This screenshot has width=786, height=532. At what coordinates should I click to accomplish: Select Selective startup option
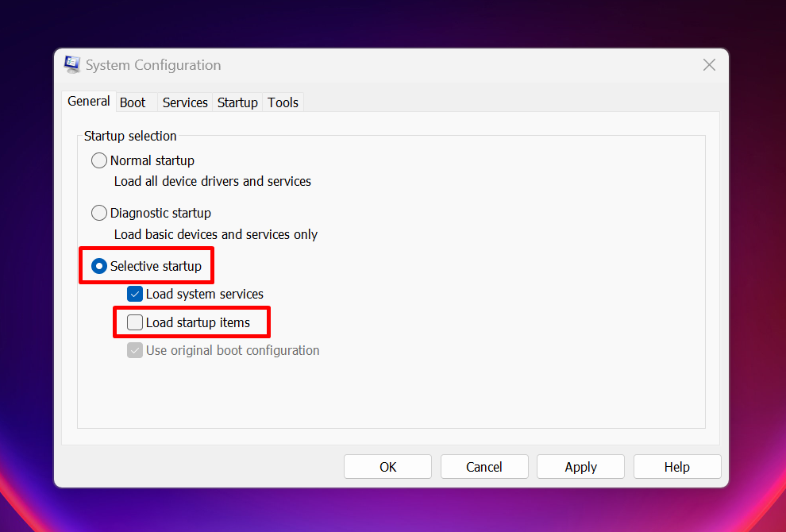click(98, 266)
